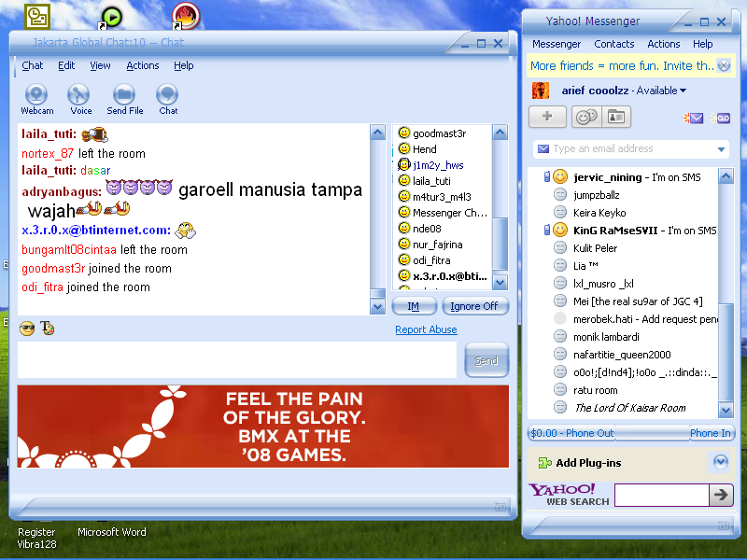This screenshot has width=747, height=560.
Task: Select contact nafartitie_queen2000
Action: click(x=624, y=355)
